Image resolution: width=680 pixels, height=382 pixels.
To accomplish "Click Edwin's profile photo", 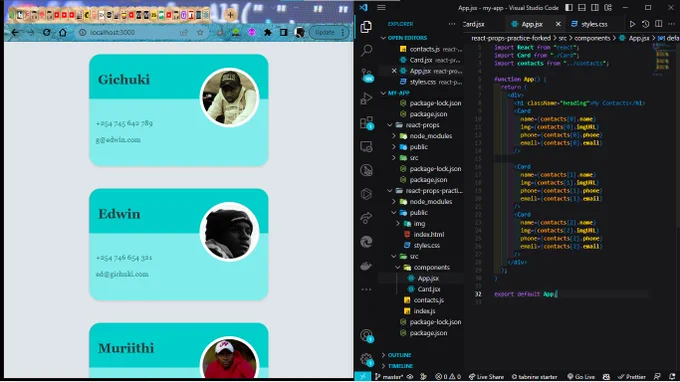I will click(x=229, y=232).
